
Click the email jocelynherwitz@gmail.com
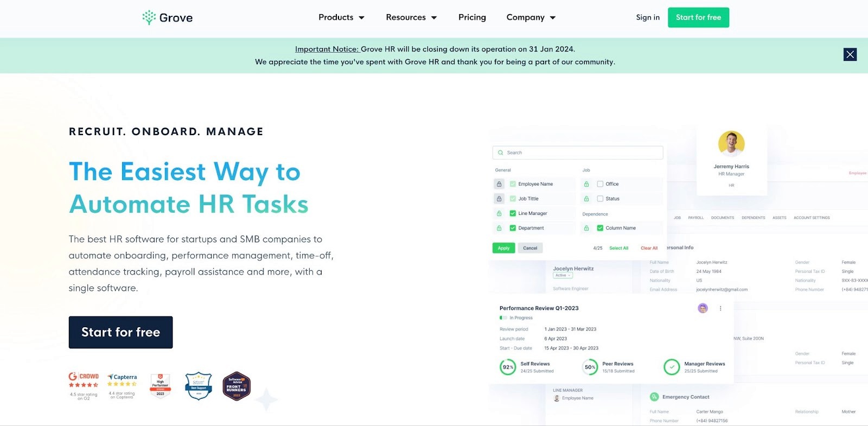[x=722, y=290]
